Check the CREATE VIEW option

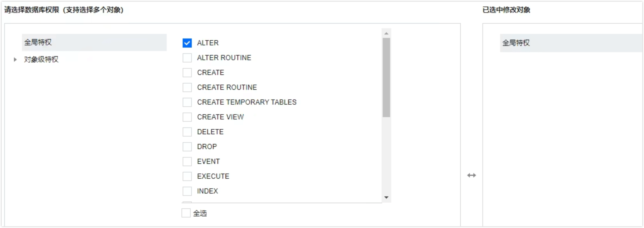coord(187,117)
